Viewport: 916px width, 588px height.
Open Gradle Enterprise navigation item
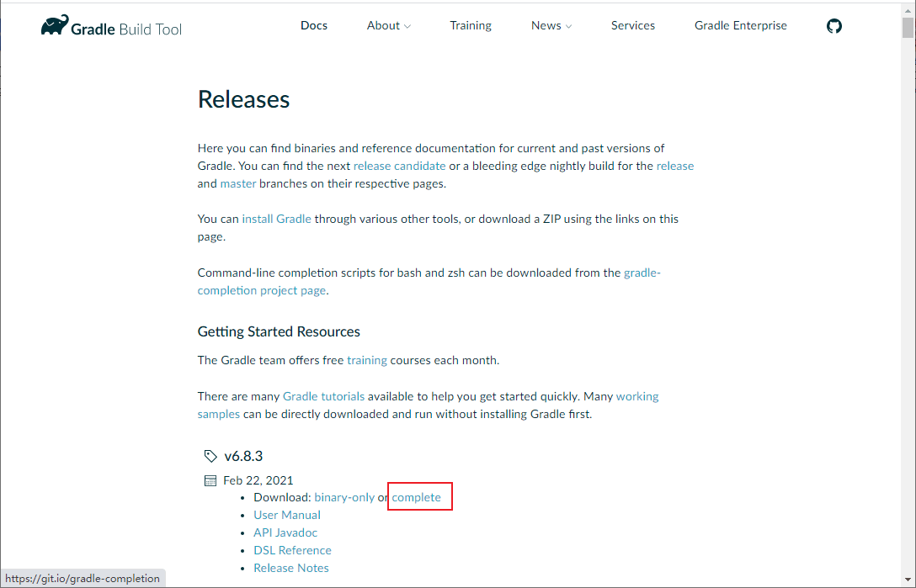(741, 26)
